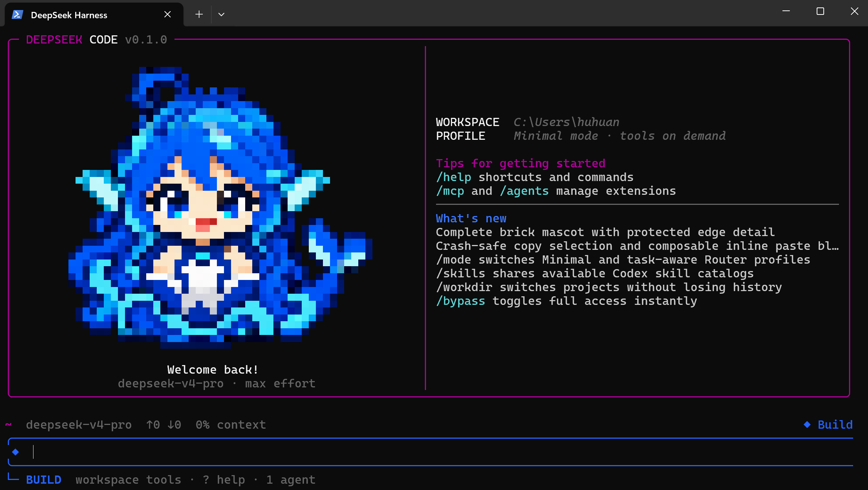Open the terminal profiles dropdown
The image size is (868, 490).
tap(221, 14)
